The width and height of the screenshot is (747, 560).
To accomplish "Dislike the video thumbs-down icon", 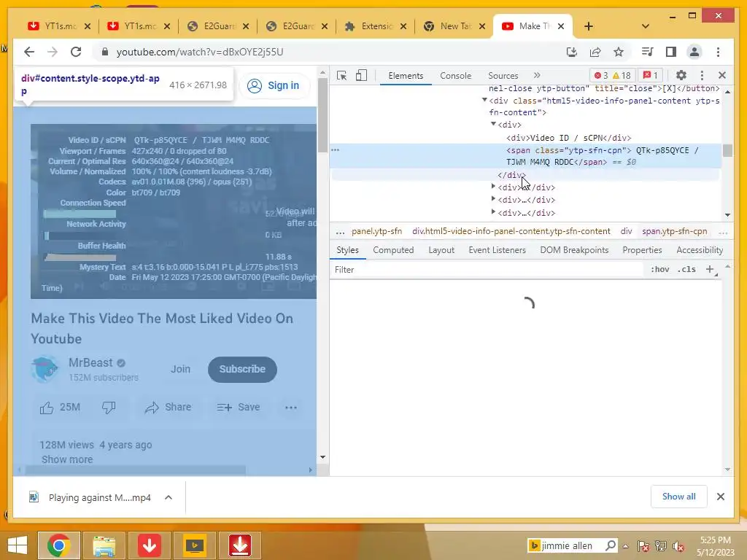I will point(109,408).
